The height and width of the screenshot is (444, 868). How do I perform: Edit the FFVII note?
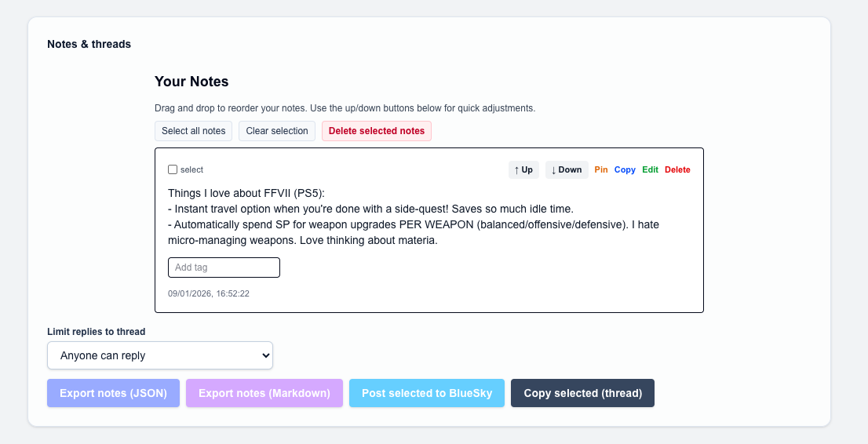click(x=651, y=169)
